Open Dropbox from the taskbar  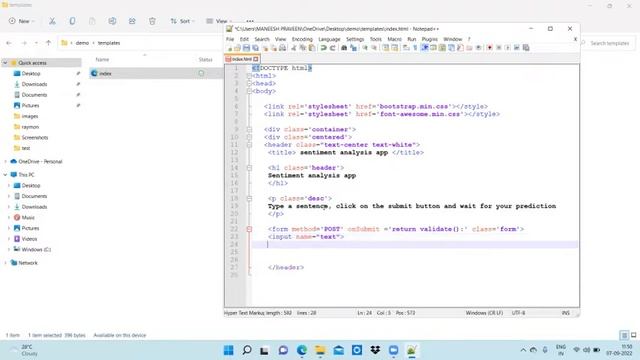point(375,350)
